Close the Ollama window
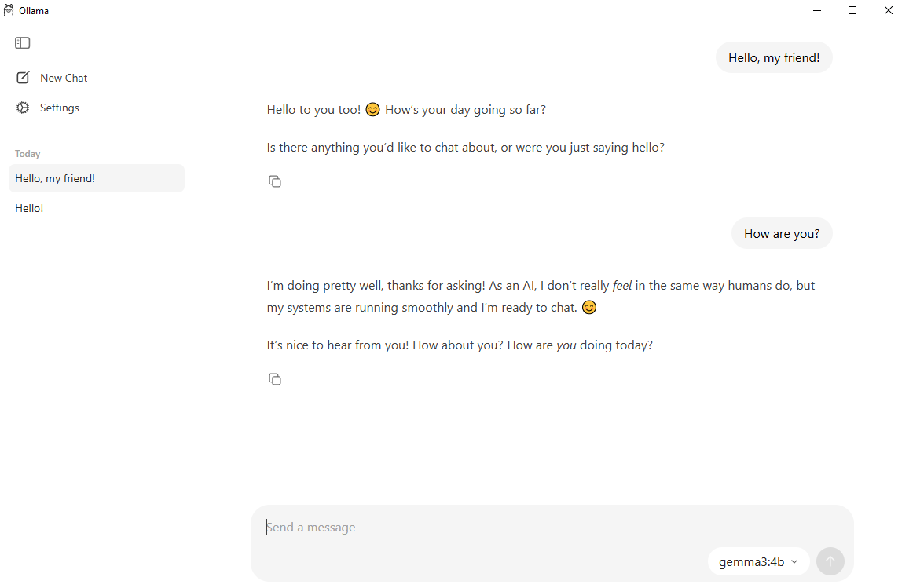 pyautogui.click(x=888, y=10)
